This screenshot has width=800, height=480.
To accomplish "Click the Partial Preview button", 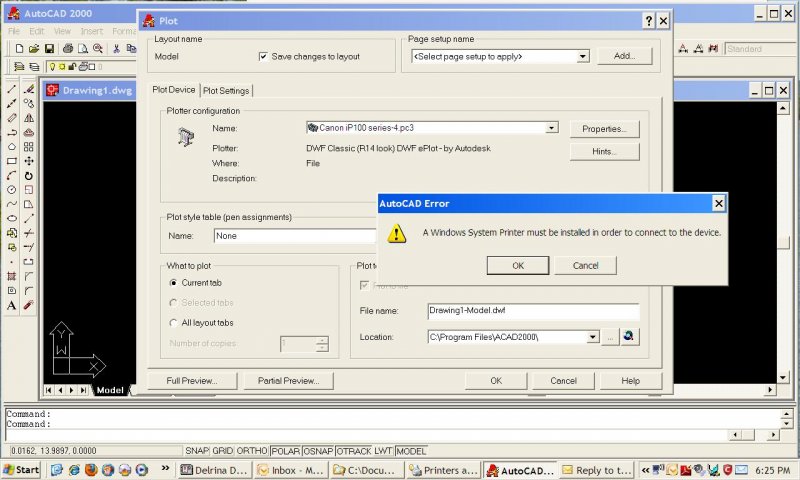I will (288, 381).
